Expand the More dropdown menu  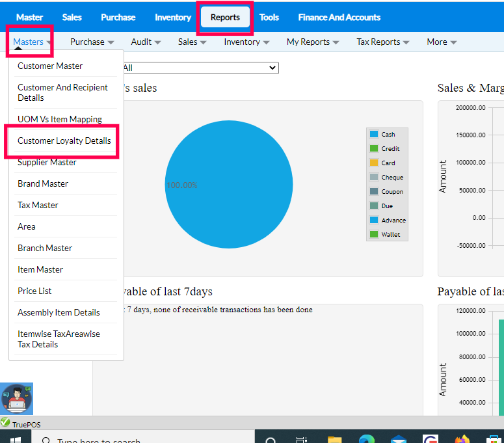[x=442, y=42]
